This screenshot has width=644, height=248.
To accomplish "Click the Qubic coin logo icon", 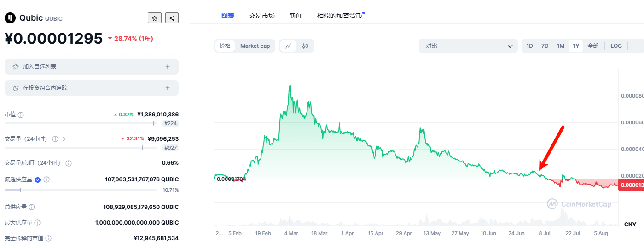I will tap(10, 18).
